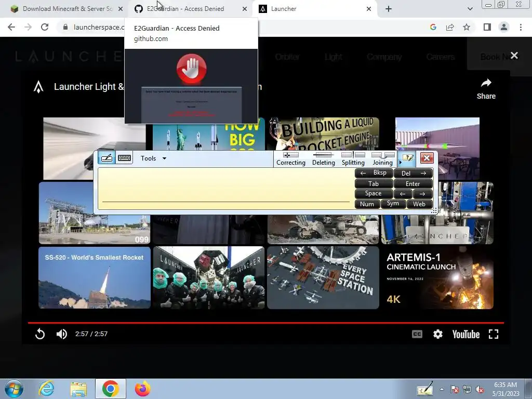Open the Num keypad
This screenshot has height=399, width=532.
coord(367,204)
